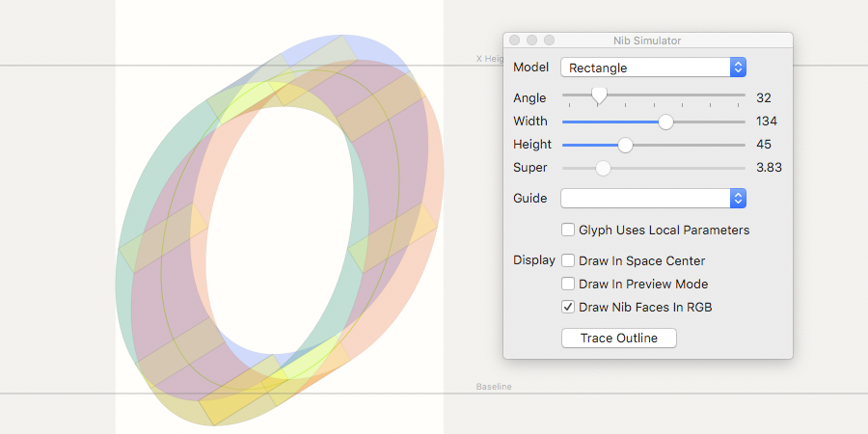Click the Super value 3.83
Viewport: 868px width, 434px height.
769,168
